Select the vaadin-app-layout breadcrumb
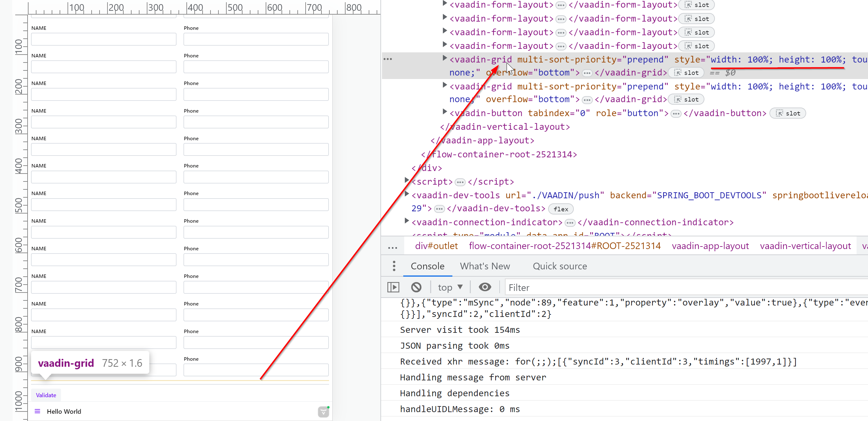The image size is (868, 421). point(710,246)
